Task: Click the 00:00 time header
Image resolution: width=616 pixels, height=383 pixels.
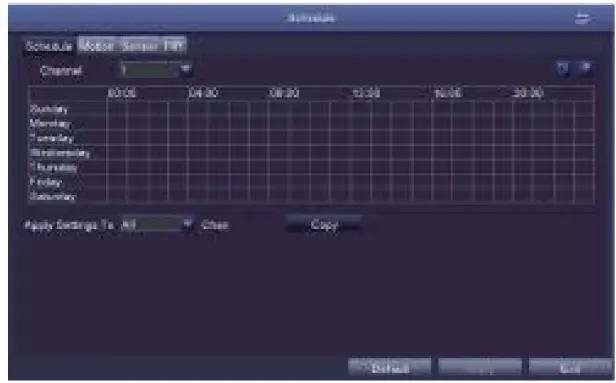Action: pyautogui.click(x=122, y=93)
